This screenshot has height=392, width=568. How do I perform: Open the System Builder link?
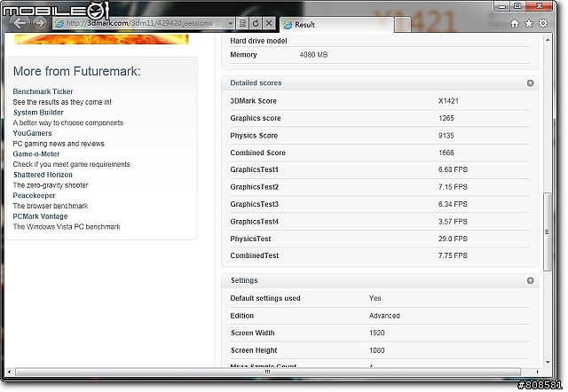pyautogui.click(x=38, y=113)
